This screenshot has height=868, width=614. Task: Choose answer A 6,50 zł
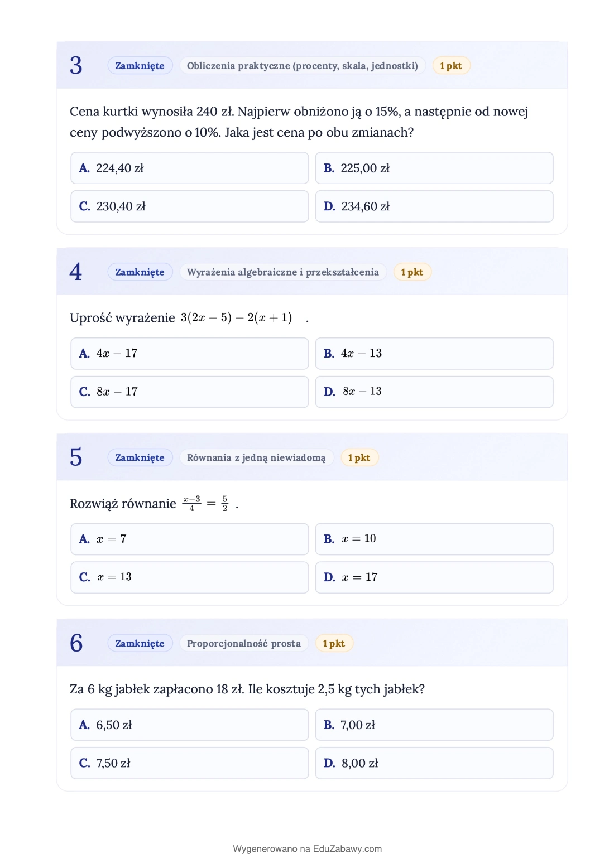(x=189, y=725)
